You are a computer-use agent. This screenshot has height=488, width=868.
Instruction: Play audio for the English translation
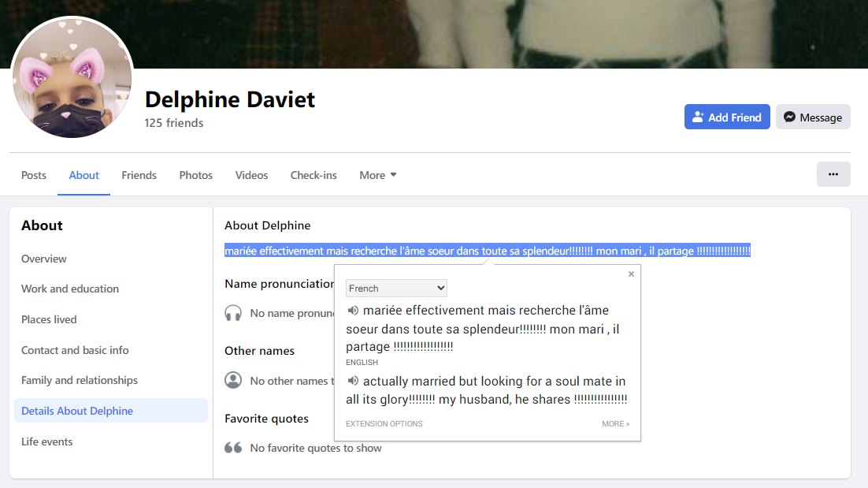click(353, 381)
